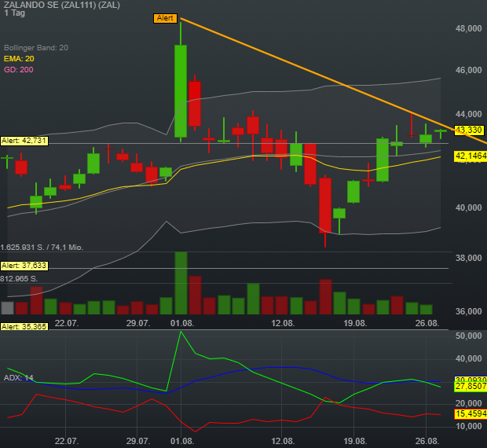Click the green ADX value tag 27,8507
The width and height of the screenshot is (487, 448).
coord(471,387)
